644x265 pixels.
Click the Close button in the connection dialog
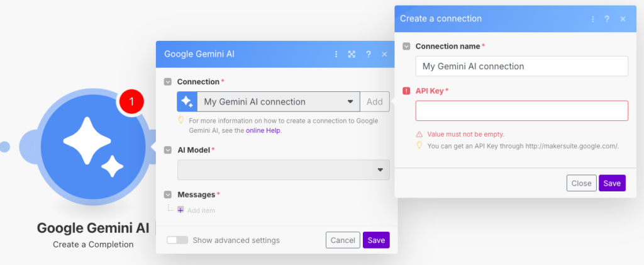click(x=581, y=183)
